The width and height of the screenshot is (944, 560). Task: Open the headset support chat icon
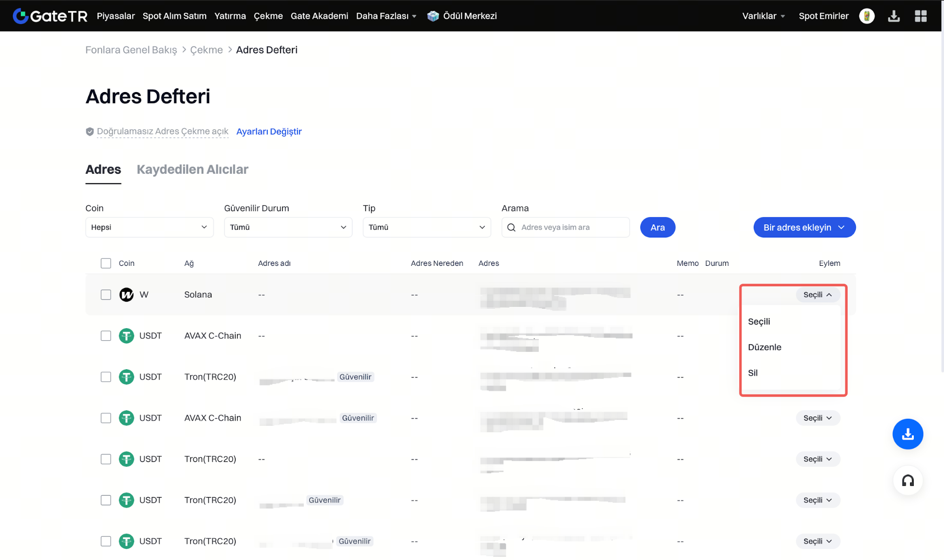907,481
